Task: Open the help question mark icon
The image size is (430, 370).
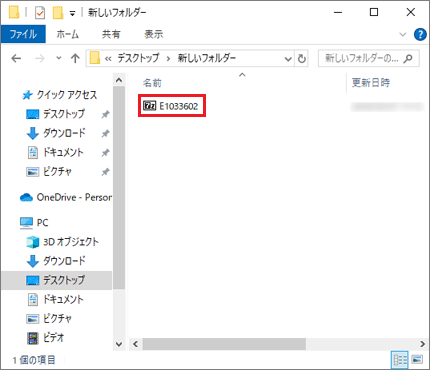Action: (x=420, y=34)
